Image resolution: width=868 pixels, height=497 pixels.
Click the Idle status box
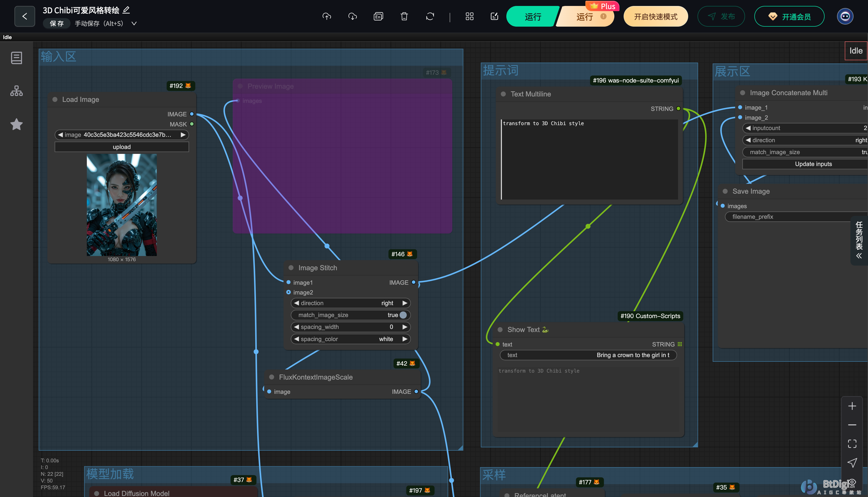[x=856, y=51]
